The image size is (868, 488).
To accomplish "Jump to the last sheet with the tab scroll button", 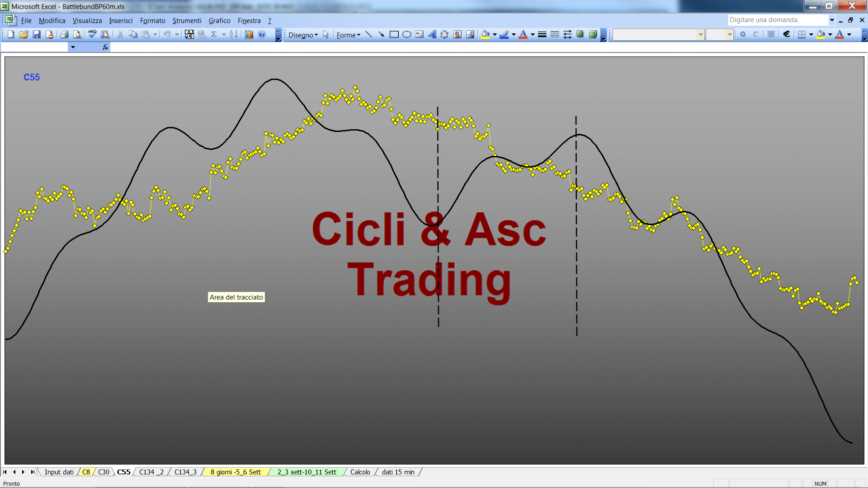I will [33, 472].
